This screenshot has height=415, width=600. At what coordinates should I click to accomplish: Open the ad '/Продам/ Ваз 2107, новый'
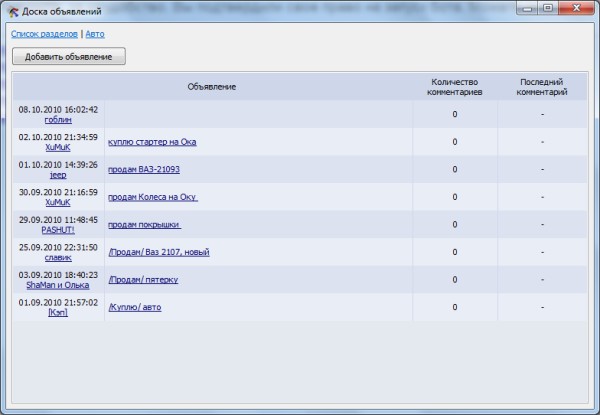159,252
